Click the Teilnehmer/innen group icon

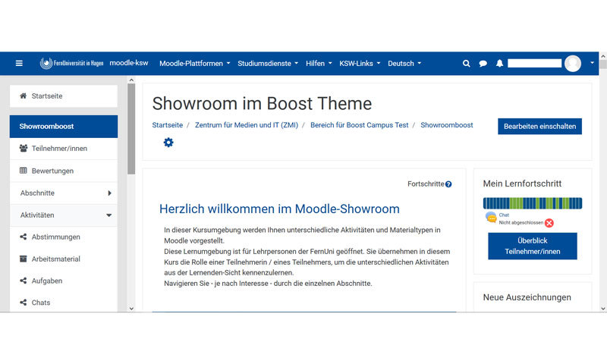24,148
